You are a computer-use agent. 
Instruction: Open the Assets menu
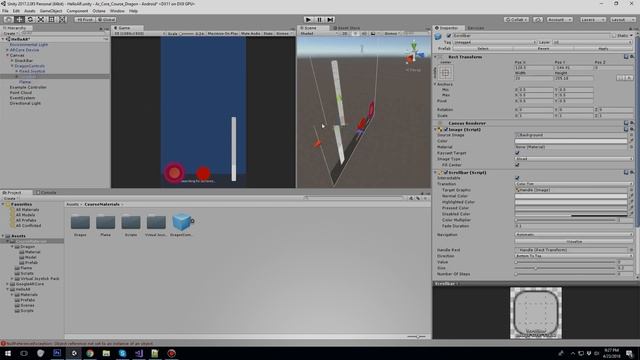pos(30,11)
